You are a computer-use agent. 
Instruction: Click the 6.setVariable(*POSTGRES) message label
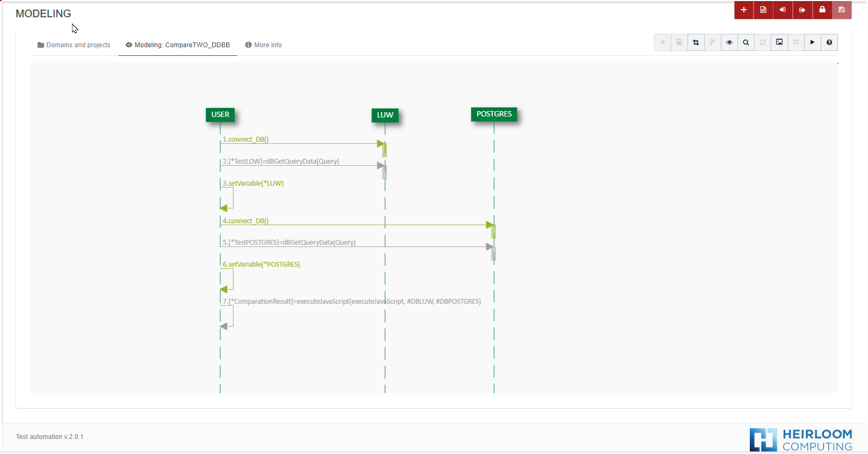pos(262,264)
